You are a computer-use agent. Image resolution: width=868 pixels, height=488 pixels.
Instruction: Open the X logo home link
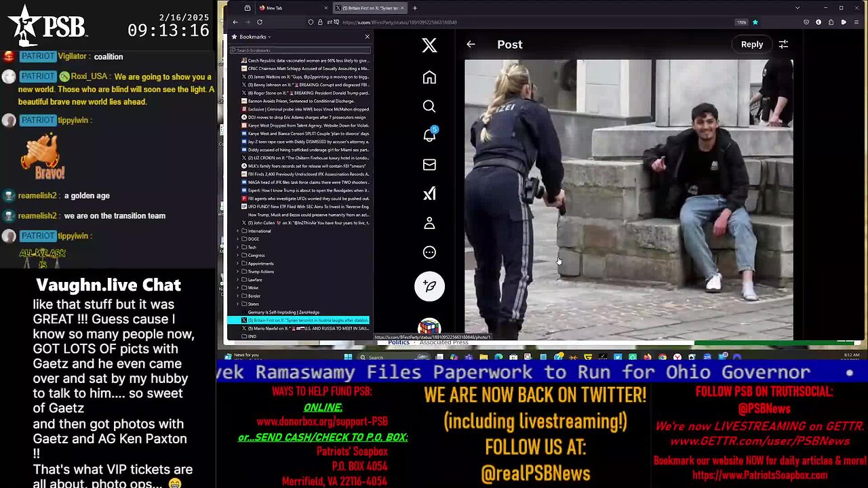(x=429, y=45)
